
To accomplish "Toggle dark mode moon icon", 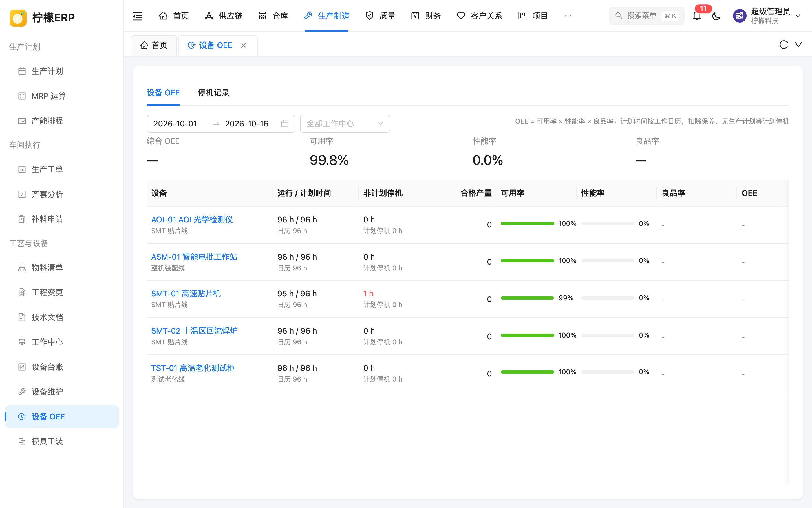I will point(716,16).
